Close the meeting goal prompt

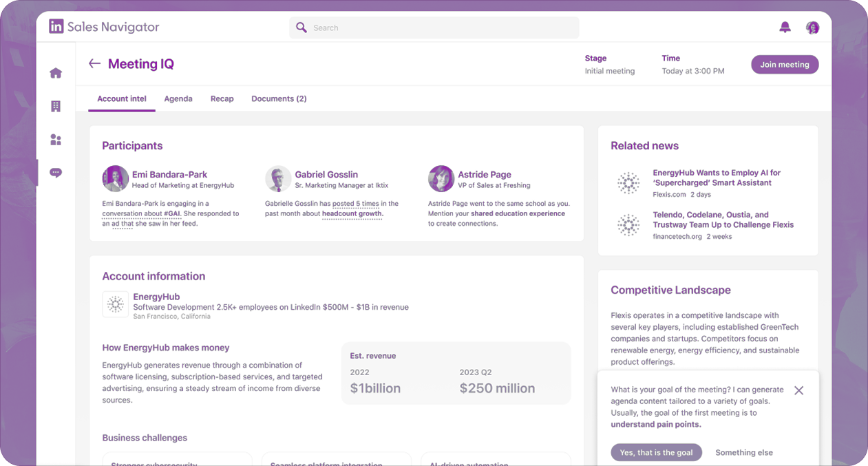(798, 390)
